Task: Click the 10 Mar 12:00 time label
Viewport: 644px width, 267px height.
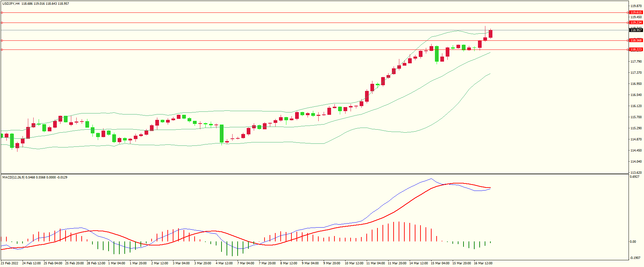Action: tap(354, 263)
